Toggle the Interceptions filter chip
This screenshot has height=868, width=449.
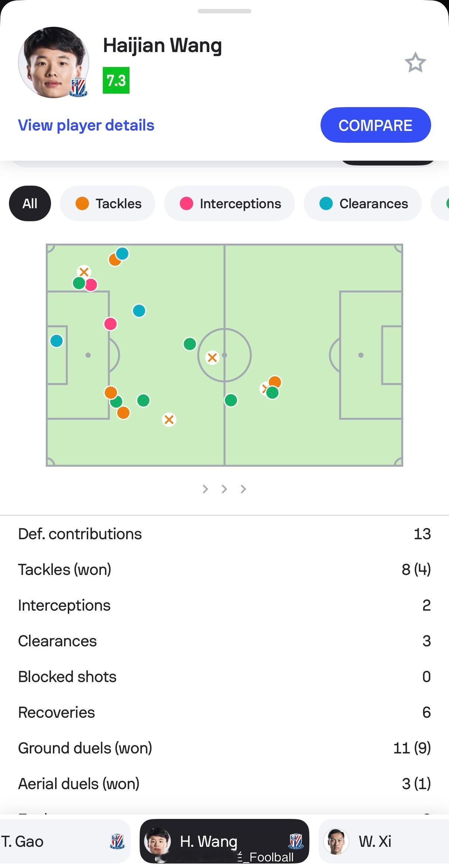(x=229, y=203)
